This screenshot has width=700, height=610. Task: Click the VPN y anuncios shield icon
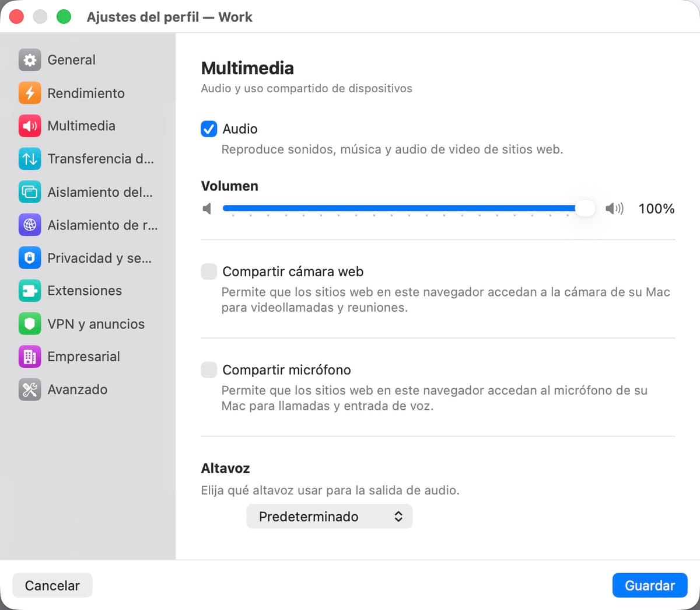tap(30, 323)
